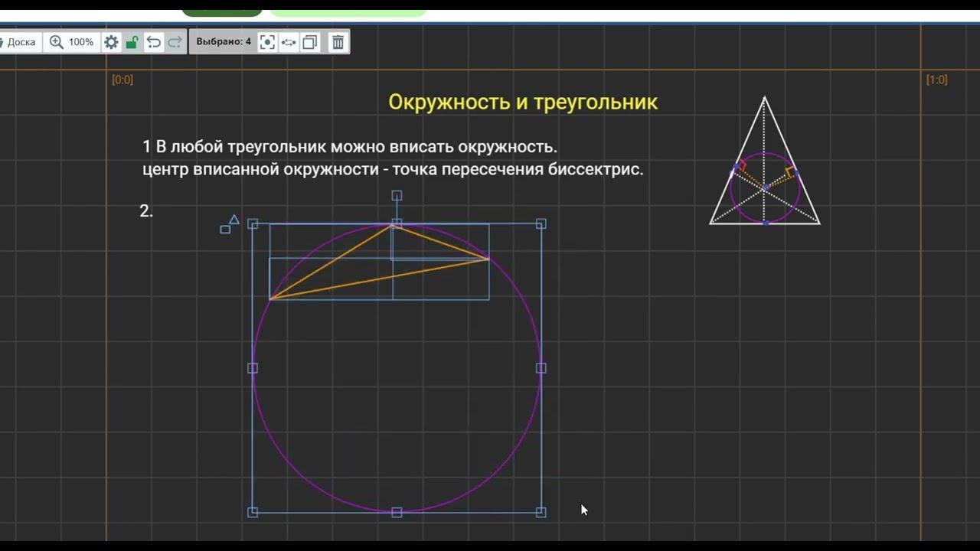Viewport: 980px width, 551px height.
Task: Click the bottom-middle selection handle
Action: (397, 512)
